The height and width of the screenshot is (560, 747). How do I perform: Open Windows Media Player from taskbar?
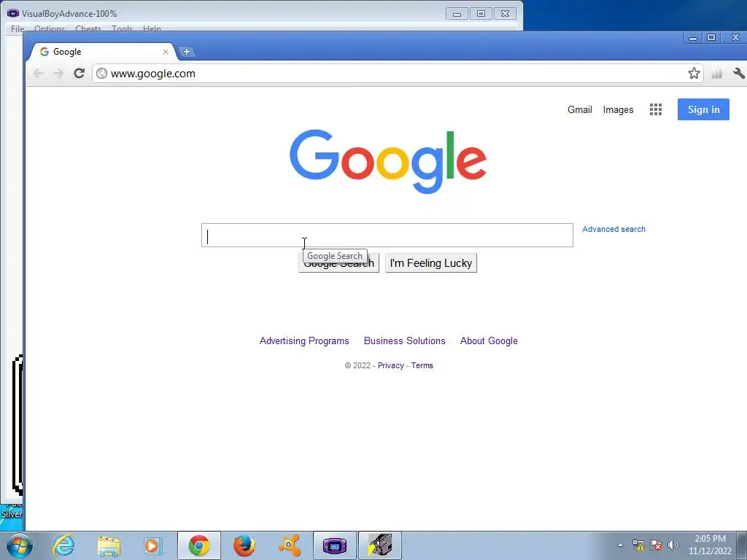point(153,545)
